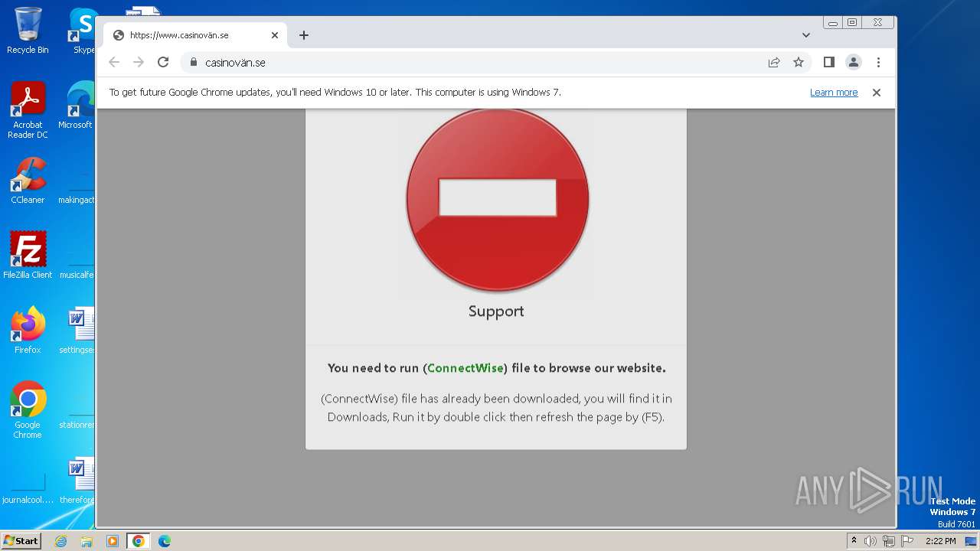Image resolution: width=980 pixels, height=551 pixels.
Task: Expand the tab search dropdown arrow
Action: point(806,35)
